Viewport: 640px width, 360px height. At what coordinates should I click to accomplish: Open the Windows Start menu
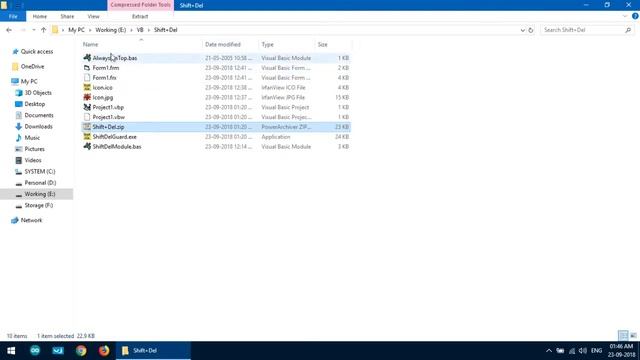[11, 351]
